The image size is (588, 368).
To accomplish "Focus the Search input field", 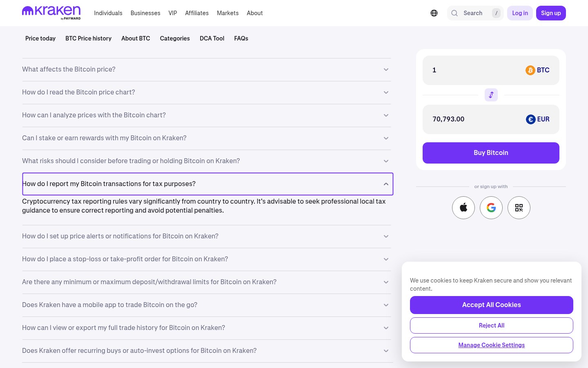I will click(x=476, y=13).
